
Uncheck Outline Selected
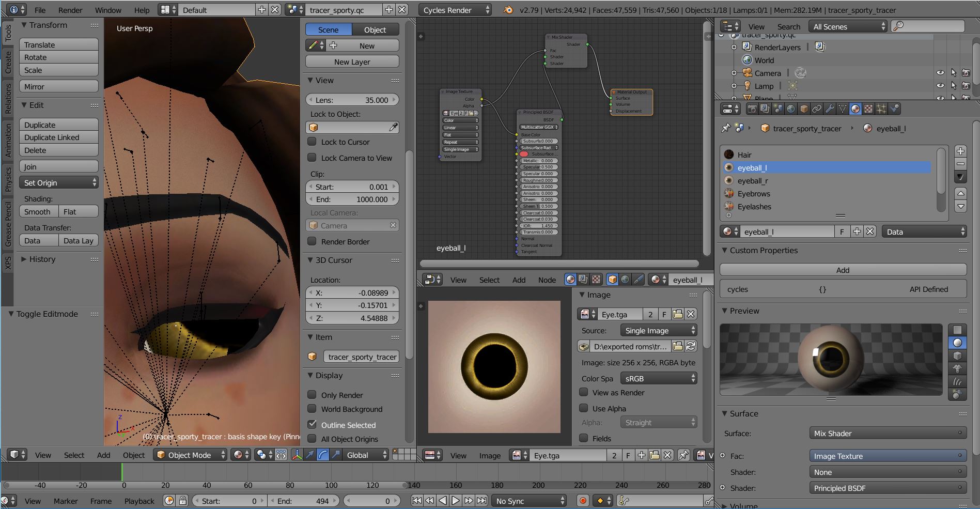[312, 425]
